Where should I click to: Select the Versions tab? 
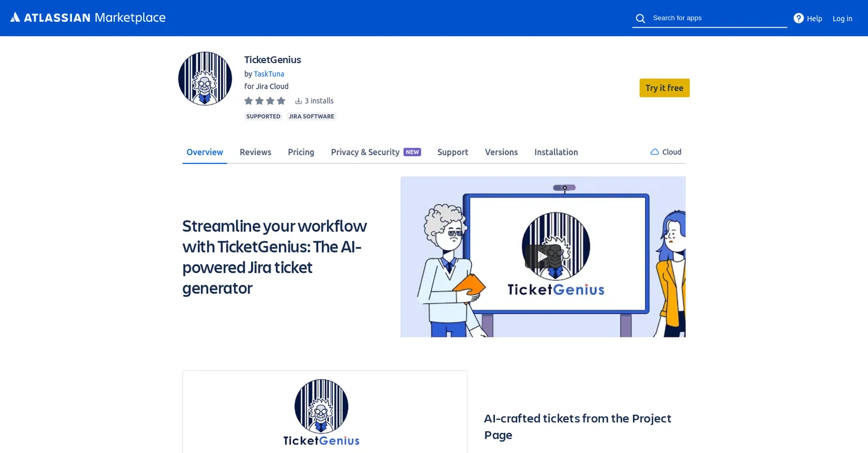click(501, 152)
